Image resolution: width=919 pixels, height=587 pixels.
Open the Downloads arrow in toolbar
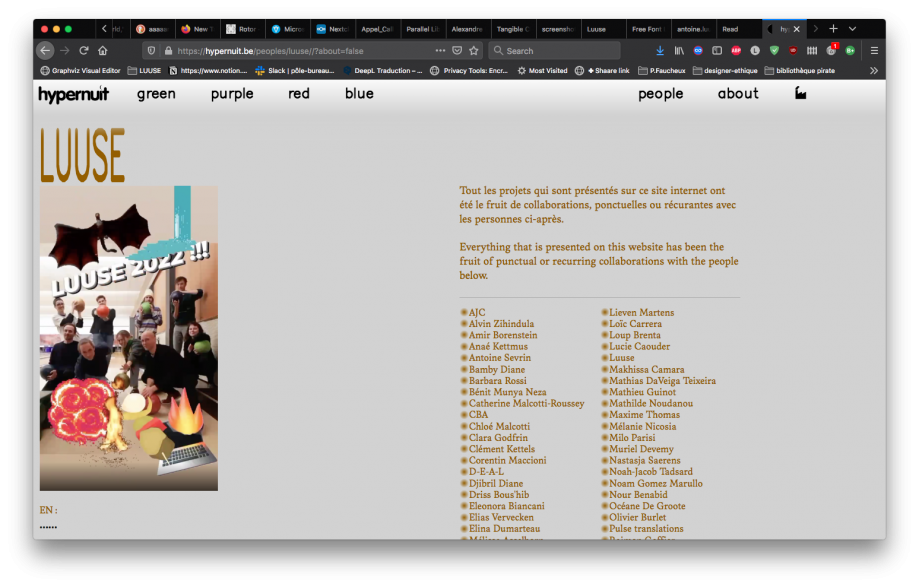tap(660, 50)
